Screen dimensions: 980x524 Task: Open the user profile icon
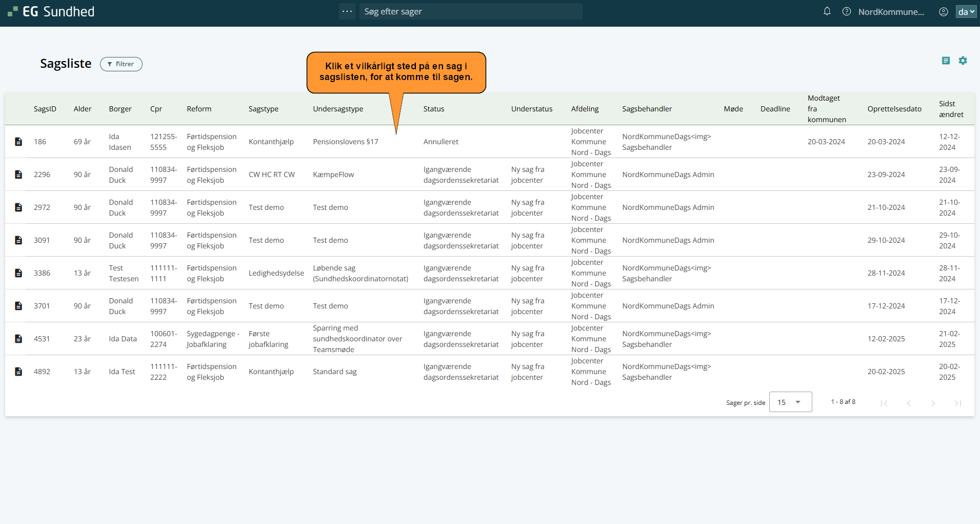pyautogui.click(x=944, y=11)
